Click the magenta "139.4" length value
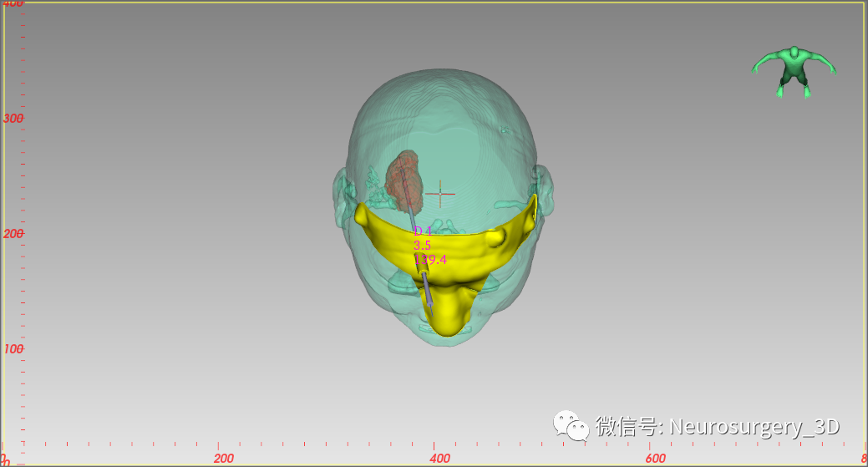 click(434, 260)
